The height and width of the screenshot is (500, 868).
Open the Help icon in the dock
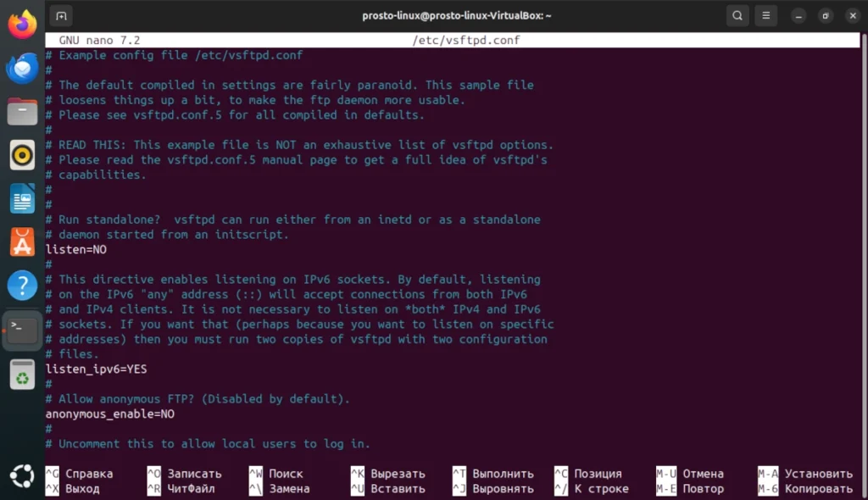point(22,286)
